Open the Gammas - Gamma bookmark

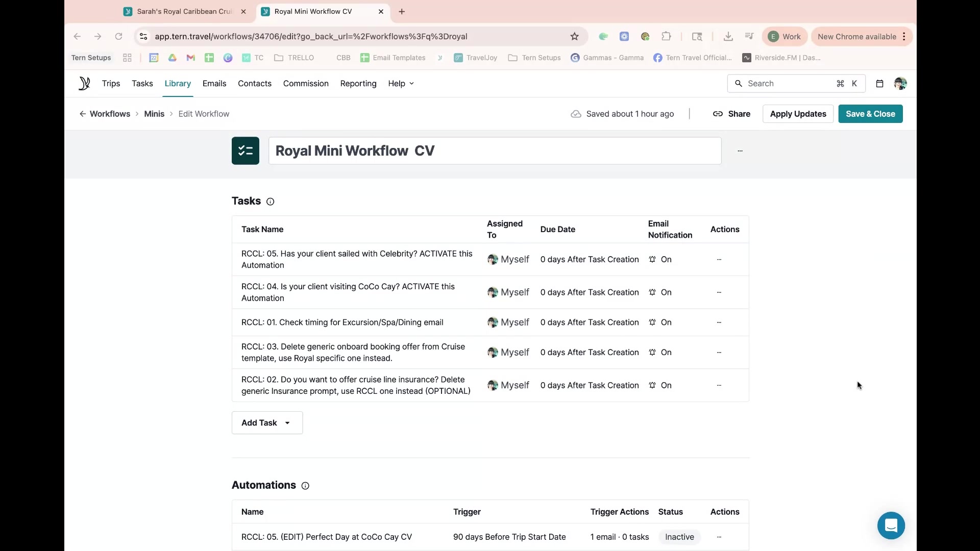tap(607, 58)
